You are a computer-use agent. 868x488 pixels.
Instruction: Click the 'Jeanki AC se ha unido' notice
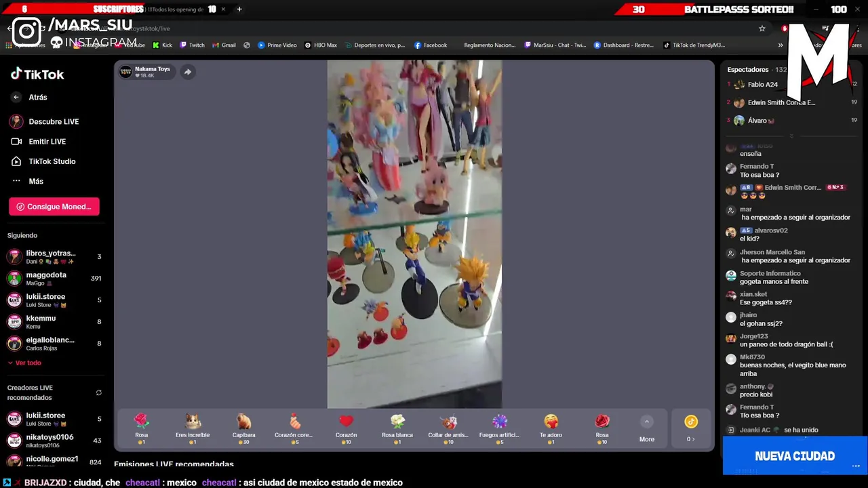(772, 430)
